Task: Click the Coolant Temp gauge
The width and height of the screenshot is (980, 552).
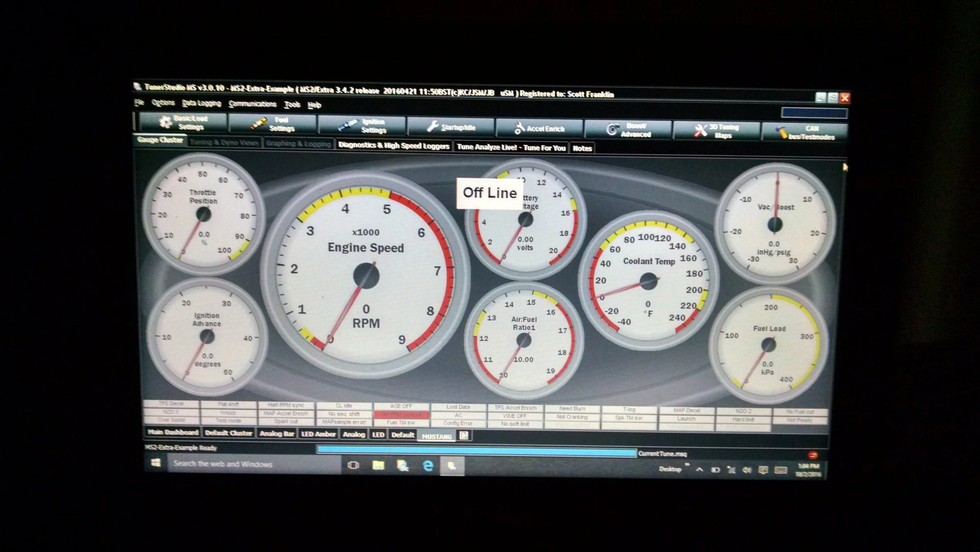Action: 648,281
